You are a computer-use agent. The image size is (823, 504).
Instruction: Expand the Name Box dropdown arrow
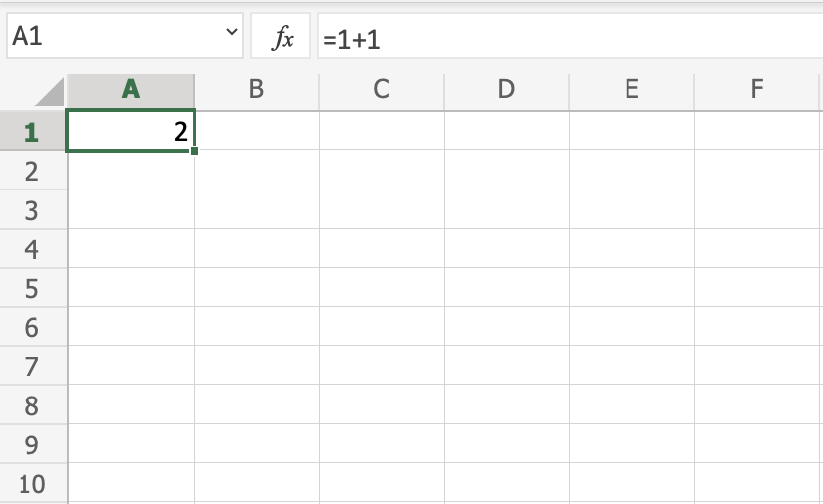[232, 34]
